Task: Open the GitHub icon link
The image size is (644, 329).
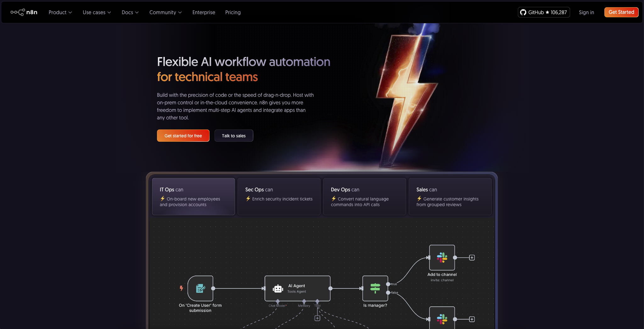Action: 523,12
